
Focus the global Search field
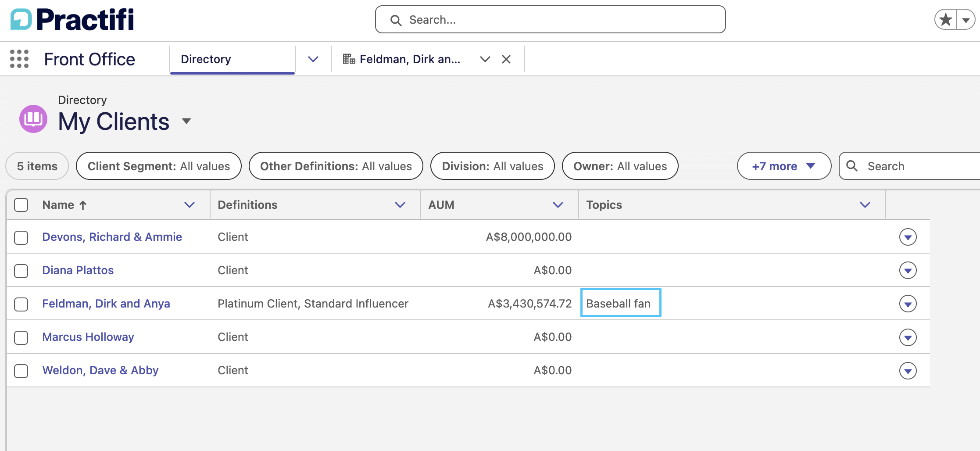pyautogui.click(x=551, y=20)
